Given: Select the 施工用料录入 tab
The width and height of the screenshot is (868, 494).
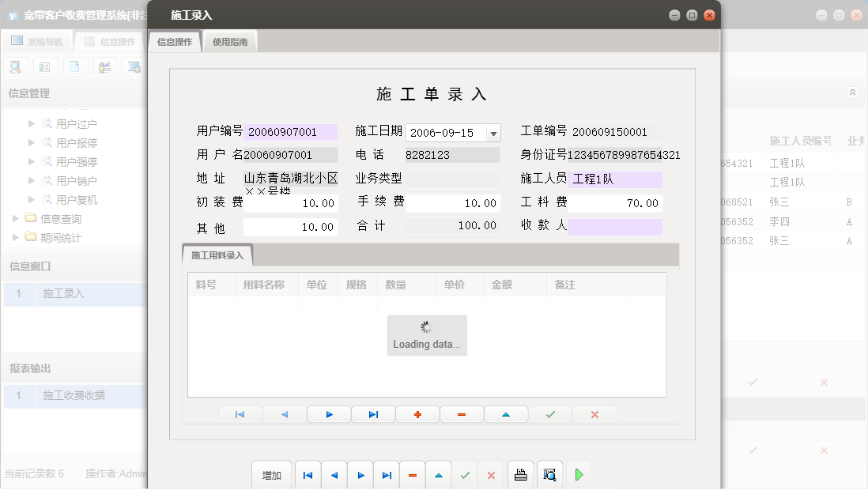Looking at the screenshot, I should click(217, 255).
